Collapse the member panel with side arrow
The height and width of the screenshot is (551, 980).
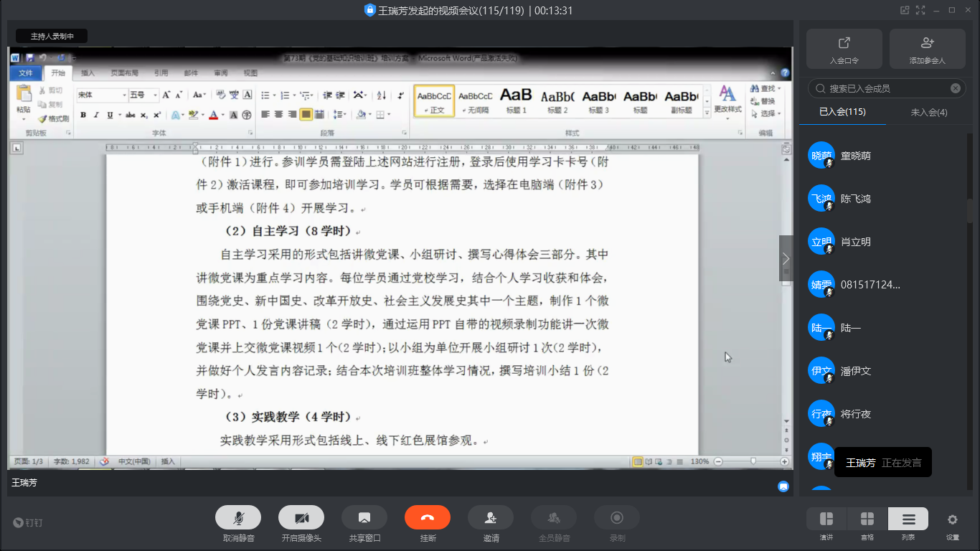click(786, 258)
